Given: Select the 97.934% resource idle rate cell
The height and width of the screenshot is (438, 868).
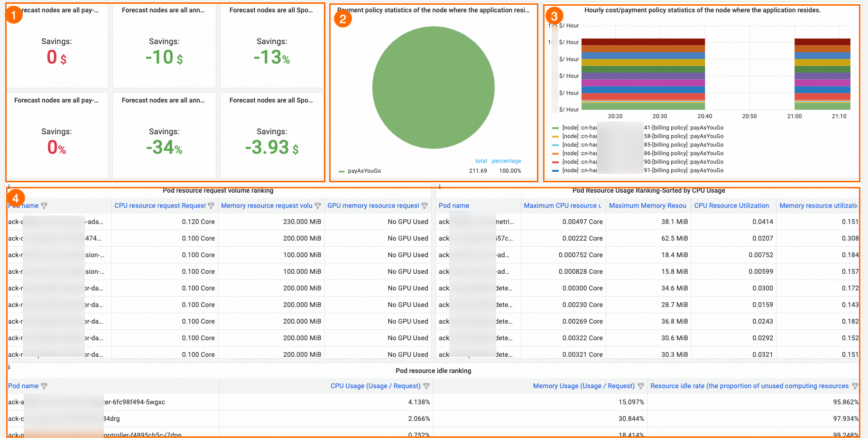Looking at the screenshot, I should pyautogui.click(x=753, y=419).
